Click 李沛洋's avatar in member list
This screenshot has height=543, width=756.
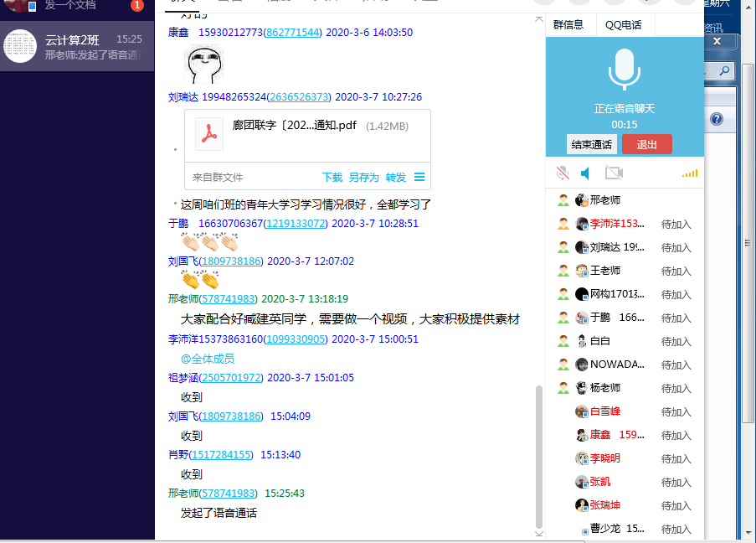pos(582,224)
